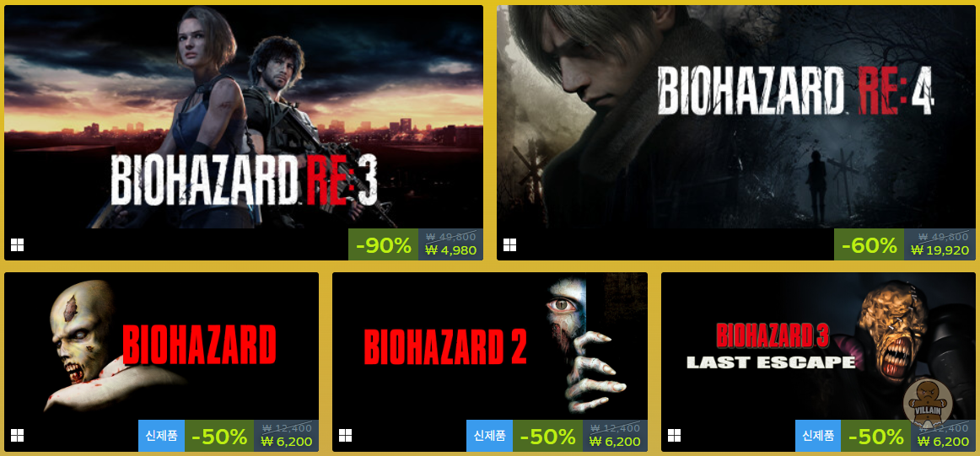This screenshot has width=980, height=456.
Task: Click Windows icon on Biohazard RE:4 card
Action: tap(509, 245)
